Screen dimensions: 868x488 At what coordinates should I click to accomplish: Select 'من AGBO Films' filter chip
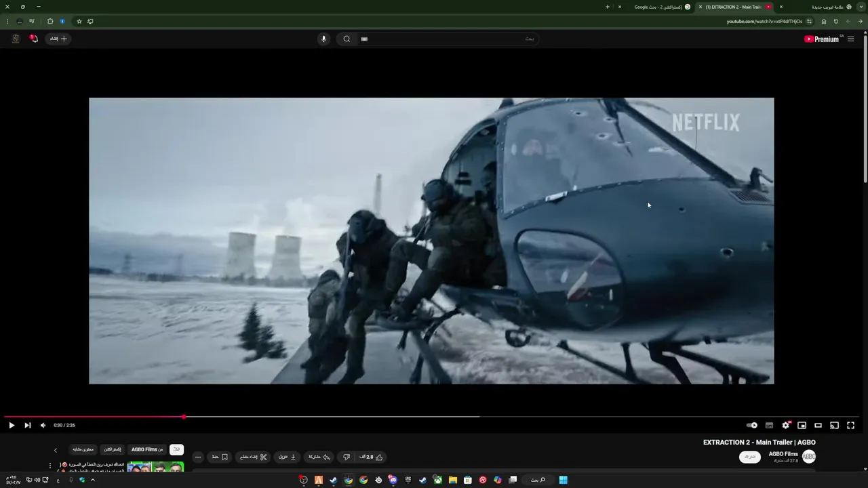coord(147,449)
